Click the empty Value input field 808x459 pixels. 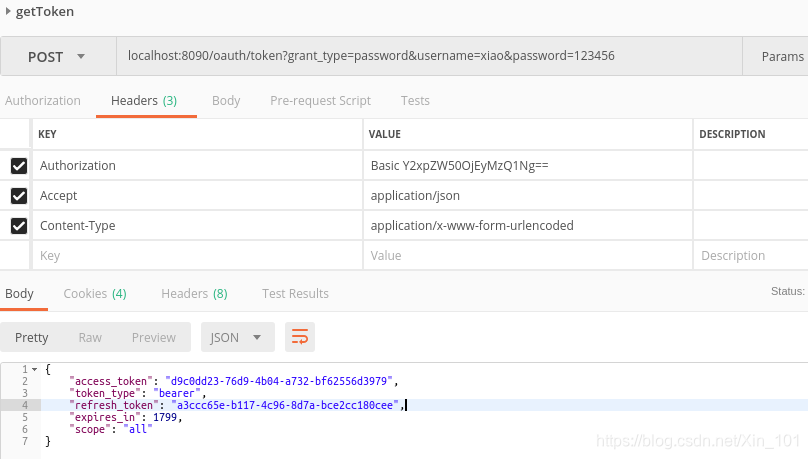pyautogui.click(x=528, y=256)
